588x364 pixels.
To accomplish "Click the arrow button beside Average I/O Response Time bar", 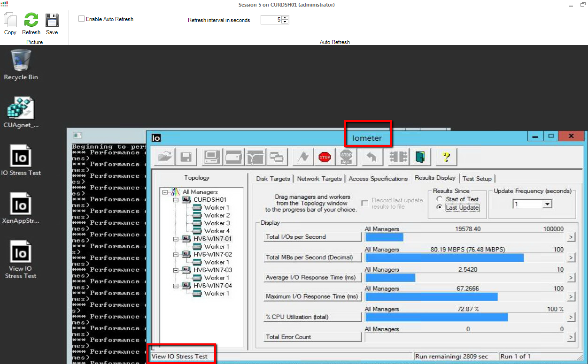I will point(571,278).
